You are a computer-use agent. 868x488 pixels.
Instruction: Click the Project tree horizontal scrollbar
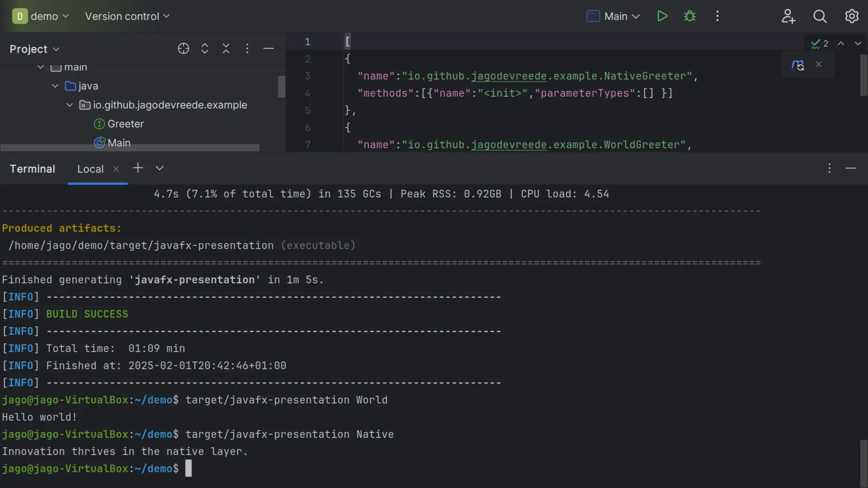tap(130, 148)
